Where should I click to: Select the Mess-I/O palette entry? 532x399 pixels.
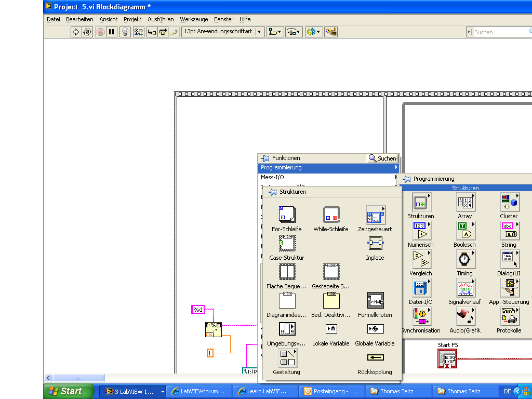328,177
